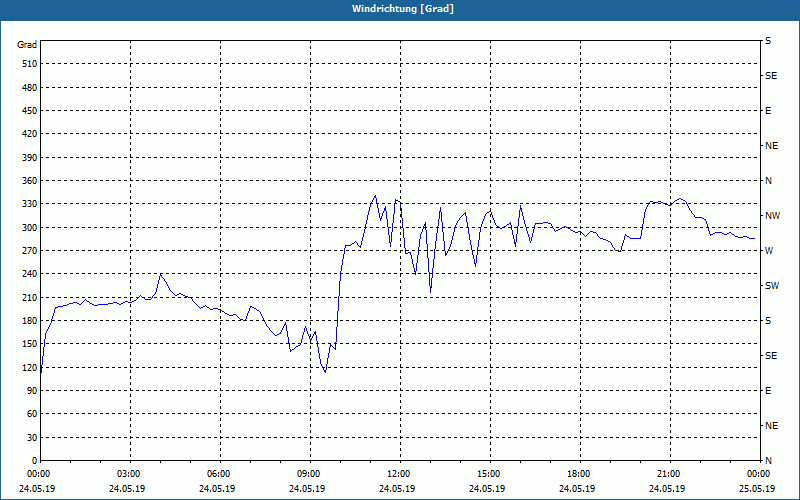Click the 12:00 time label
Image resolution: width=800 pixels, height=500 pixels.
(397, 474)
